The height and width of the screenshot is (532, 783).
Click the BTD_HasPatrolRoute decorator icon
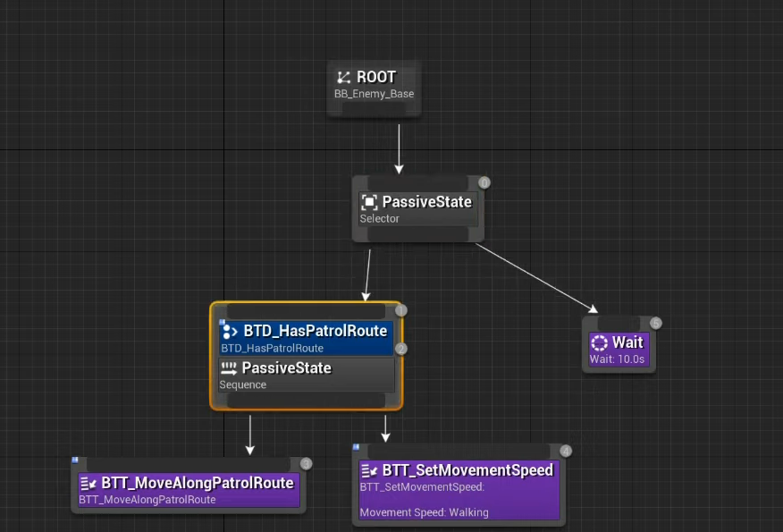tap(230, 331)
